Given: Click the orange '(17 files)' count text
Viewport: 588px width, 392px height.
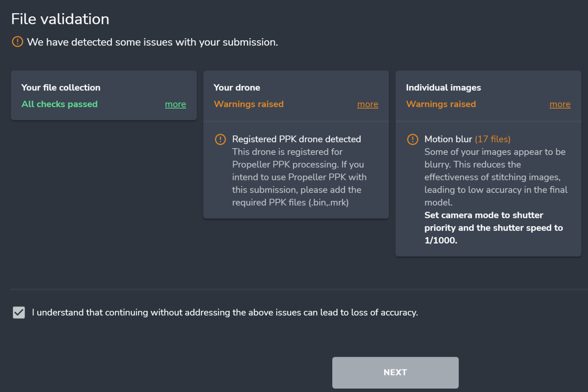Looking at the screenshot, I should point(492,139).
